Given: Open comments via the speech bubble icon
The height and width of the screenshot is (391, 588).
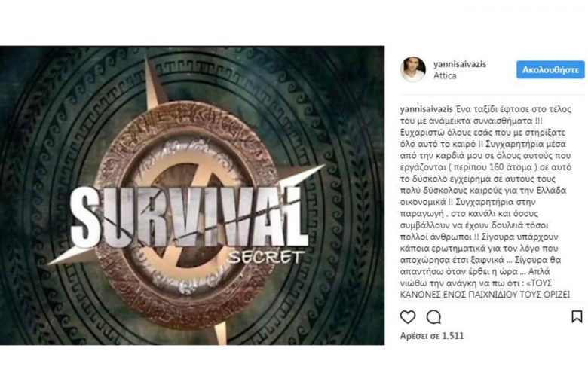Looking at the screenshot, I should coord(433,317).
